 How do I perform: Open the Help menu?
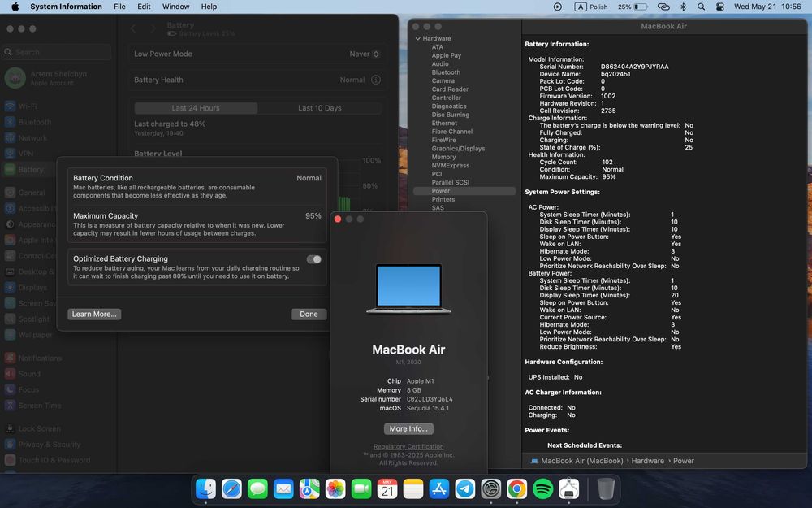209,7
